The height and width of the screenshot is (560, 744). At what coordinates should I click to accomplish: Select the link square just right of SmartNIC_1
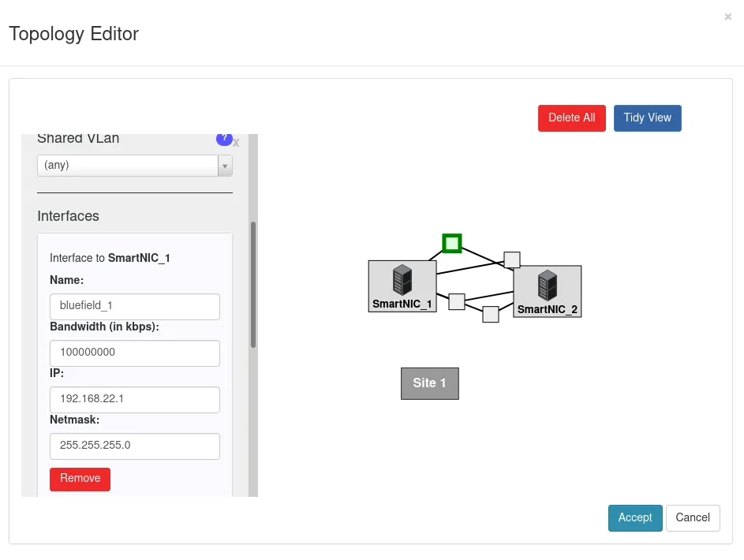click(457, 301)
